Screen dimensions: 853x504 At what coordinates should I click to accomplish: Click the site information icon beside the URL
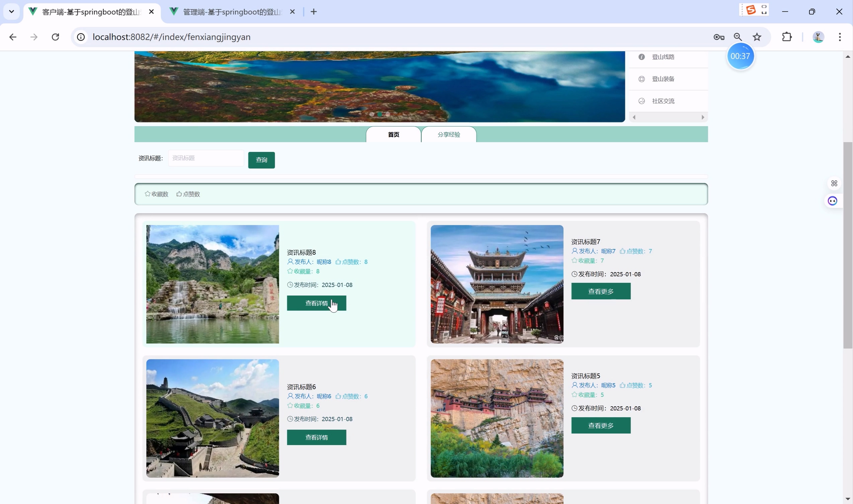click(x=81, y=37)
